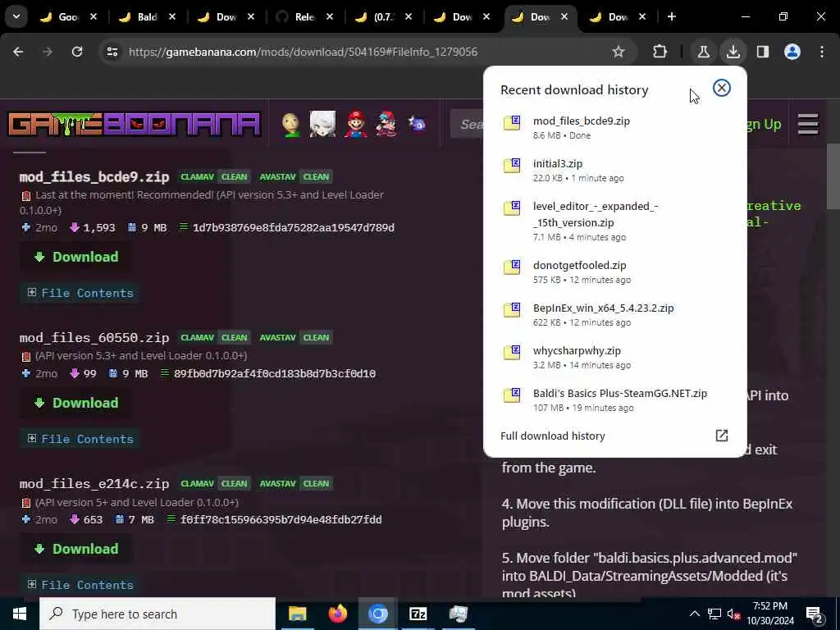Click the mod_files_60550.zip file title

click(94, 337)
